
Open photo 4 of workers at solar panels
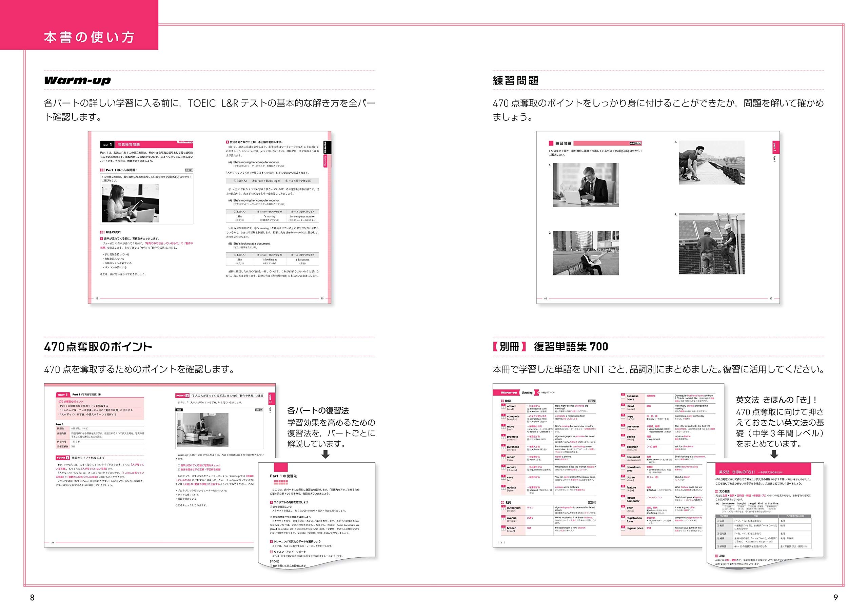[x=711, y=244]
